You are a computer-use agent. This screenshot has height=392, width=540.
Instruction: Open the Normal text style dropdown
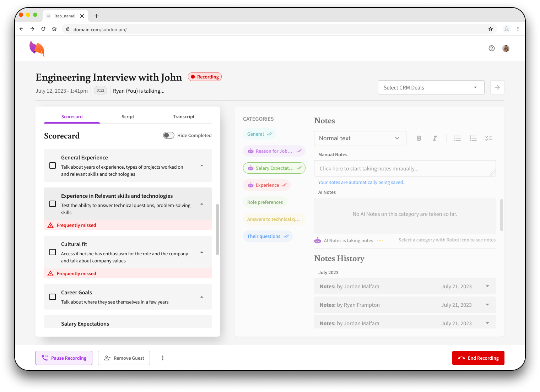tap(360, 138)
